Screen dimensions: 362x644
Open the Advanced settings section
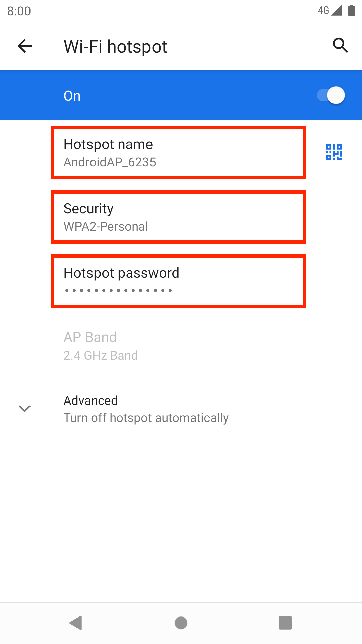coord(146,409)
